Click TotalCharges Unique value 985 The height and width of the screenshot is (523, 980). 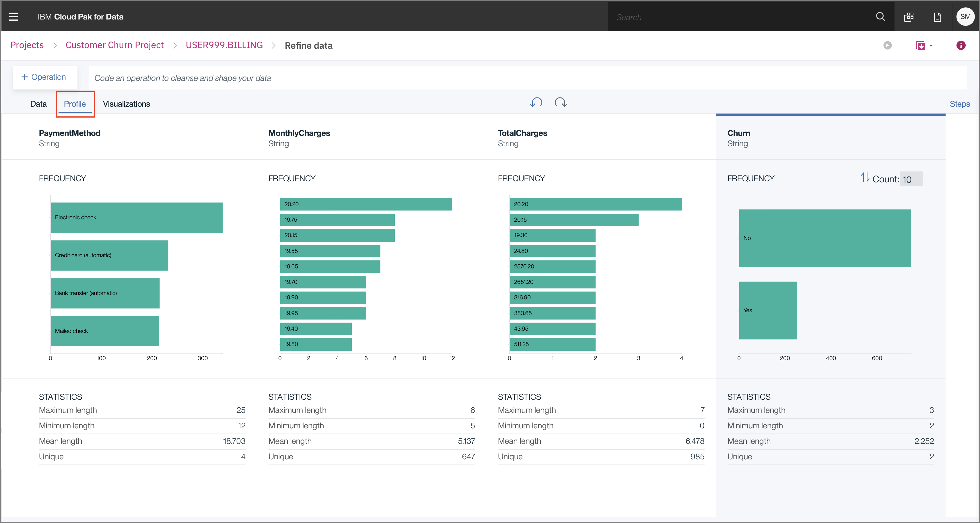697,457
